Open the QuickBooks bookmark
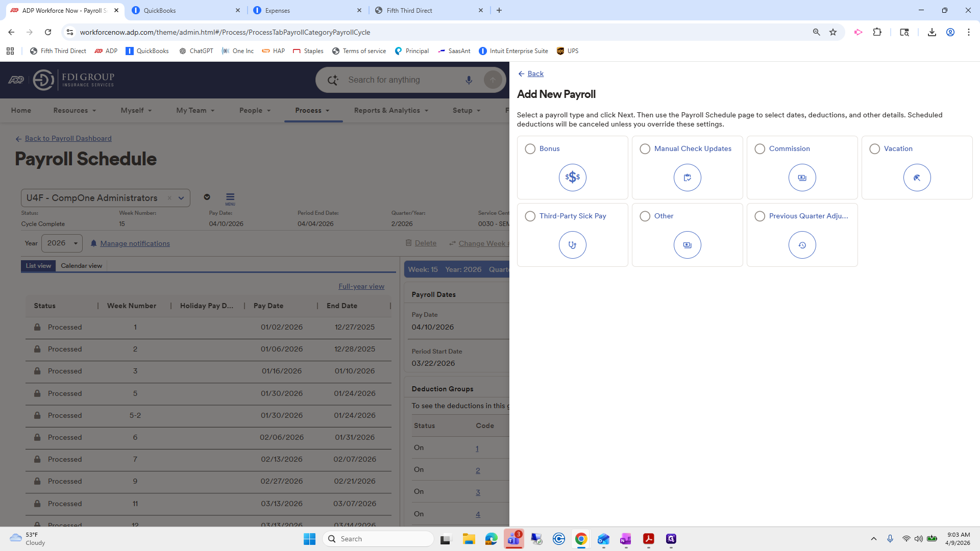 click(147, 51)
